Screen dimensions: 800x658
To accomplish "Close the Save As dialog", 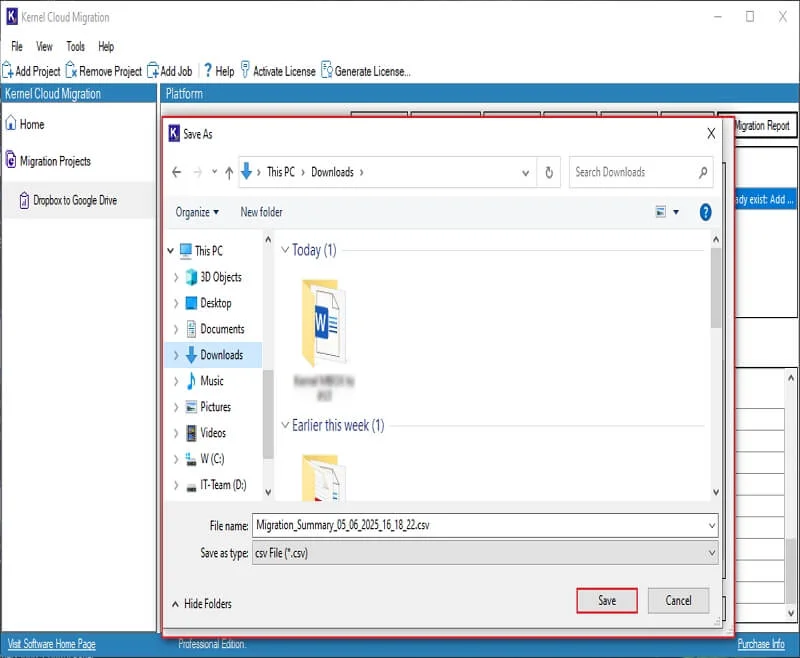I will (x=711, y=134).
